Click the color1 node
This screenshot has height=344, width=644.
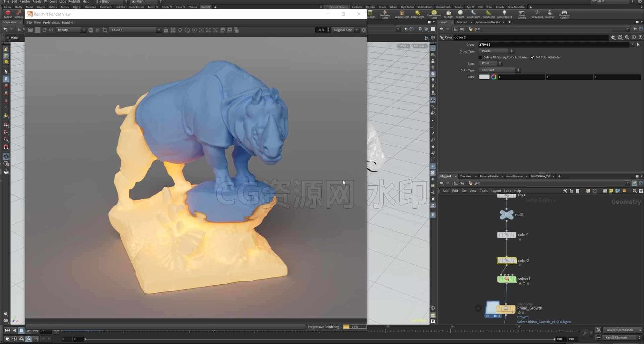tap(506, 235)
